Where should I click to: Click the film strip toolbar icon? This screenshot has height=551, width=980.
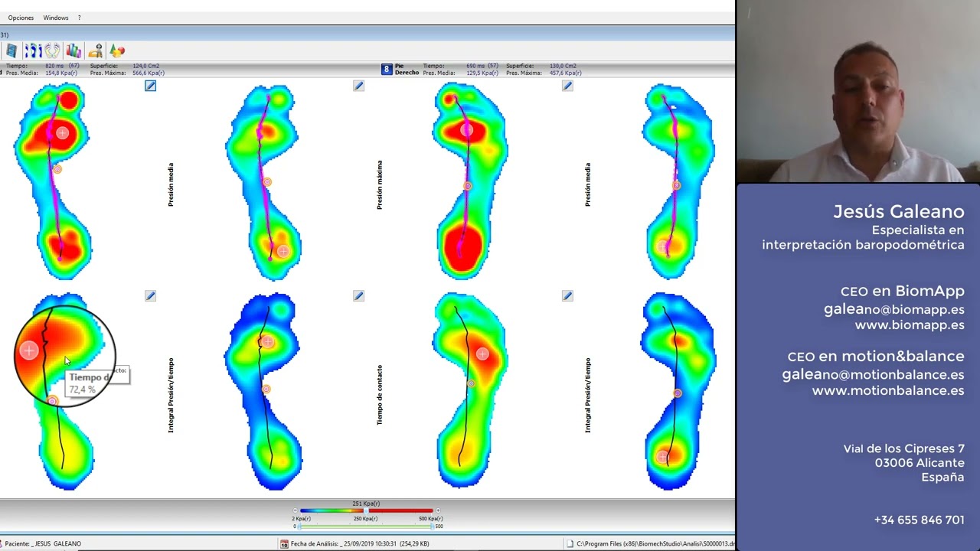click(11, 51)
